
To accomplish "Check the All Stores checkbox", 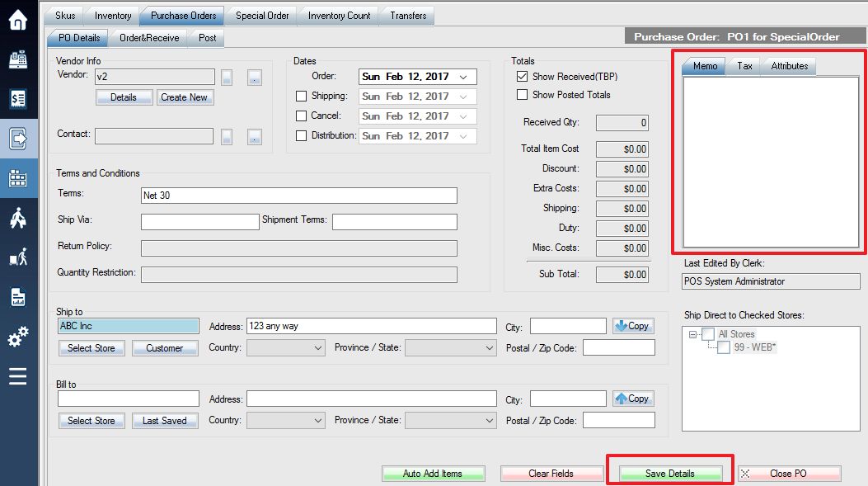I will 708,334.
